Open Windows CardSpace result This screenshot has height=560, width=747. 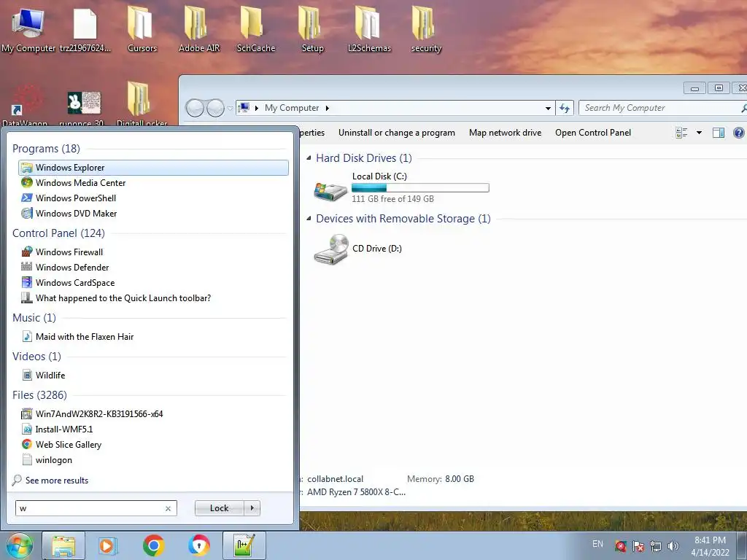click(x=153, y=282)
